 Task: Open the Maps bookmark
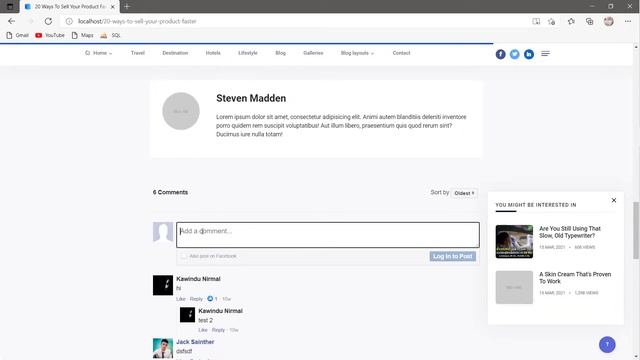tap(82, 36)
